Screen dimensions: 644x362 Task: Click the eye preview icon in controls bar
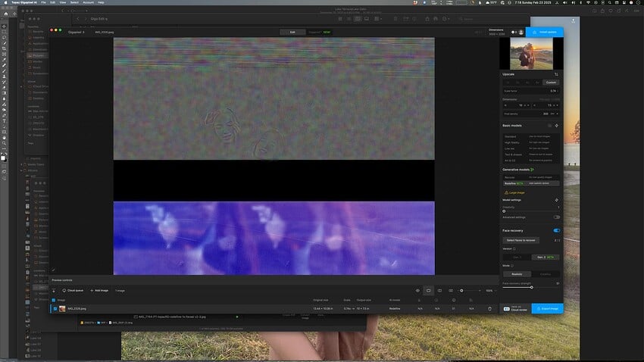417,290
